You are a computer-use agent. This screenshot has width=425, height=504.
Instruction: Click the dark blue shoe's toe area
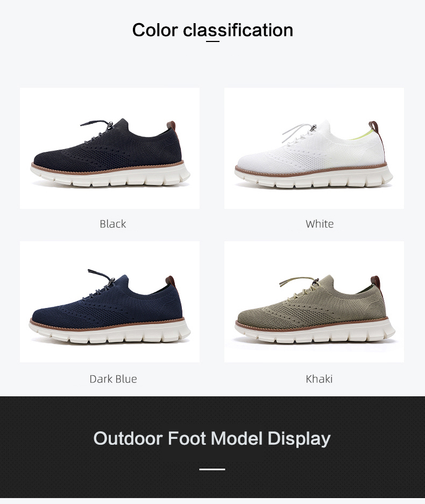pyautogui.click(x=48, y=314)
